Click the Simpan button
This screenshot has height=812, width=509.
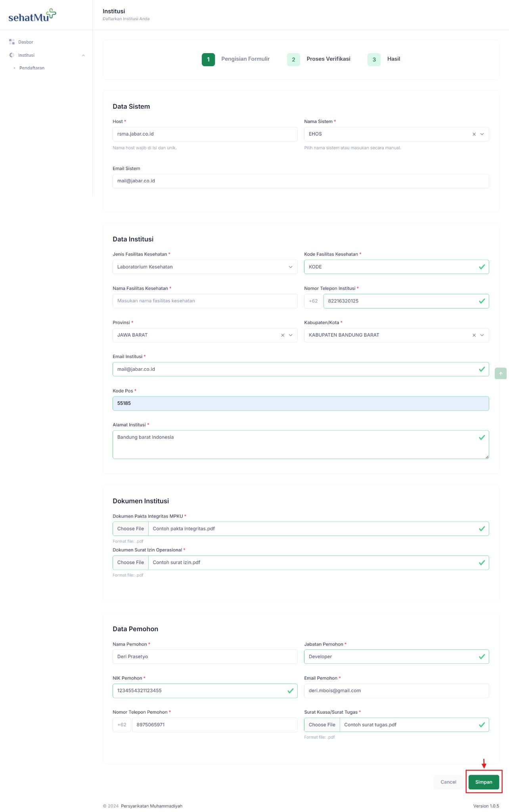[484, 782]
